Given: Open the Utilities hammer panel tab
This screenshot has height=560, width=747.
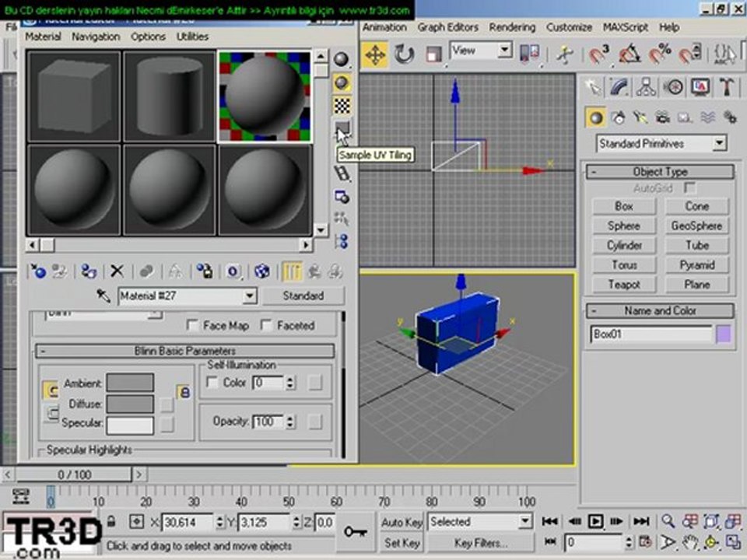Looking at the screenshot, I should click(x=726, y=87).
